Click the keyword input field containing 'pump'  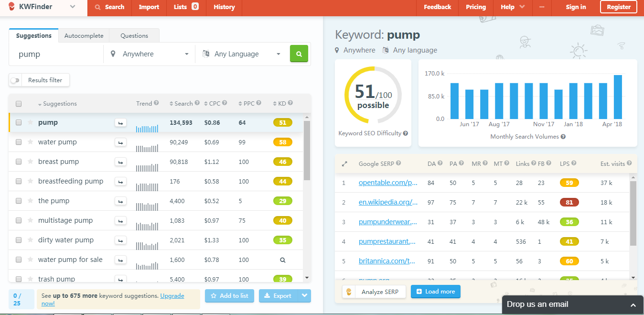click(x=57, y=54)
